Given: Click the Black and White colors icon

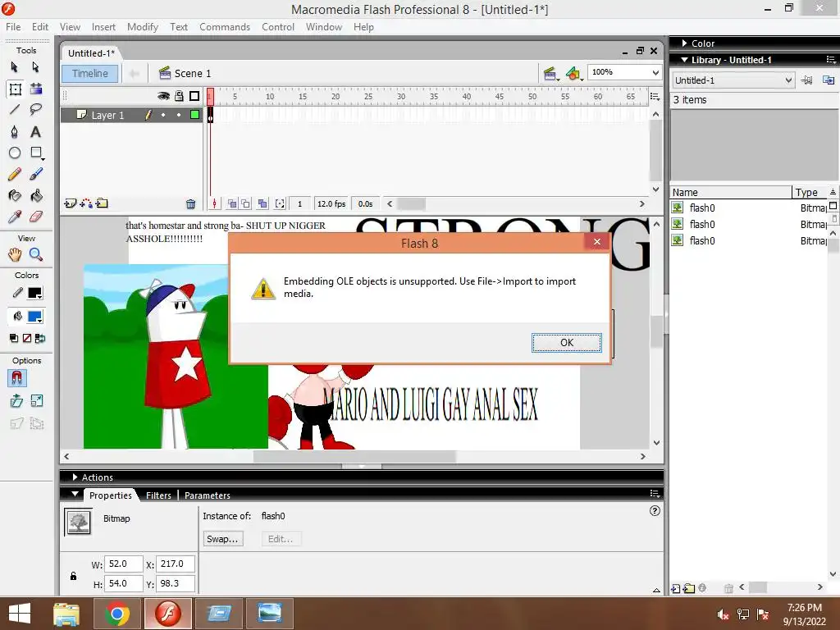Looking at the screenshot, I should pyautogui.click(x=14, y=338).
